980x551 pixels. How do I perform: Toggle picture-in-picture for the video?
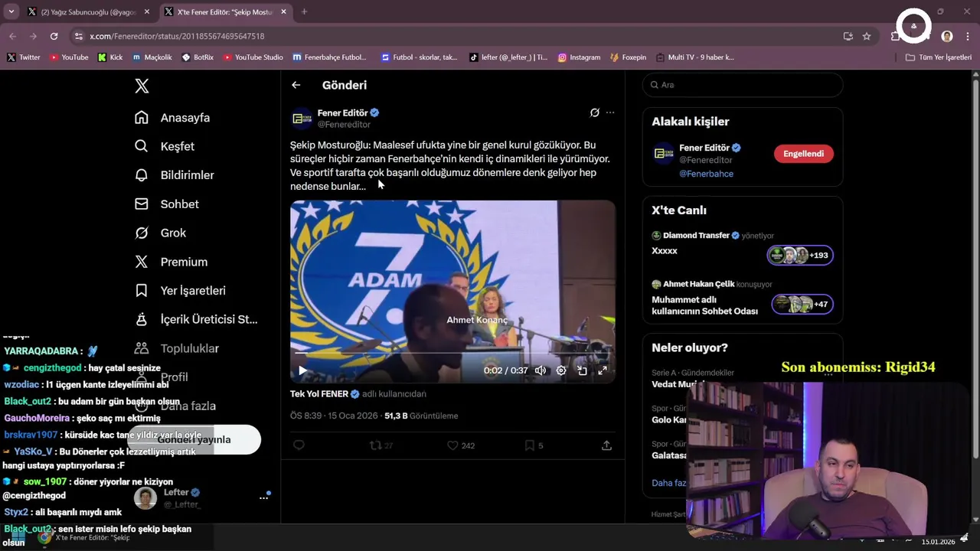tap(582, 370)
